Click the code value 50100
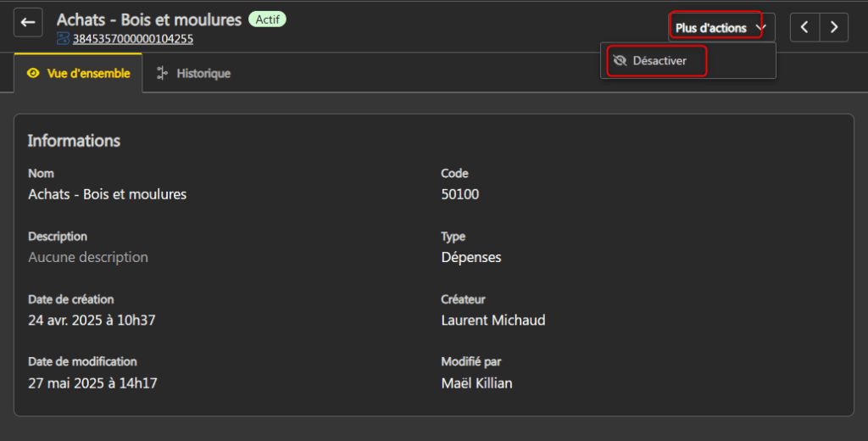The image size is (868, 441). 459,194
